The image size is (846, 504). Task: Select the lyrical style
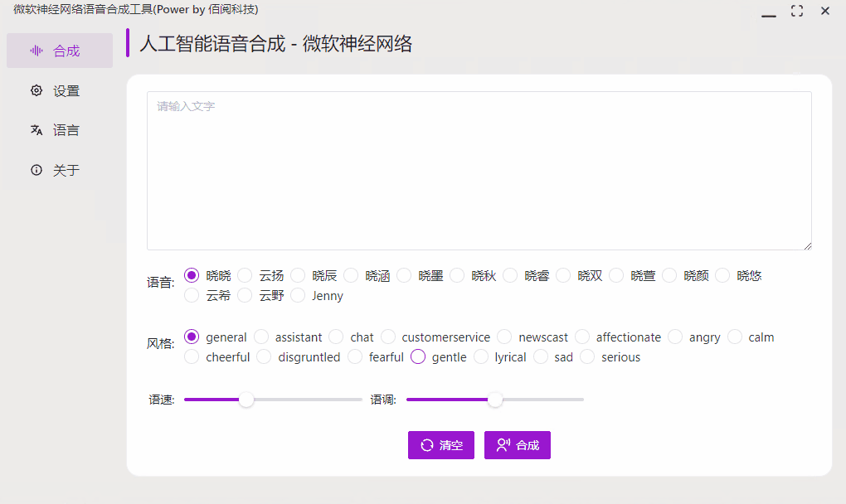(x=481, y=356)
